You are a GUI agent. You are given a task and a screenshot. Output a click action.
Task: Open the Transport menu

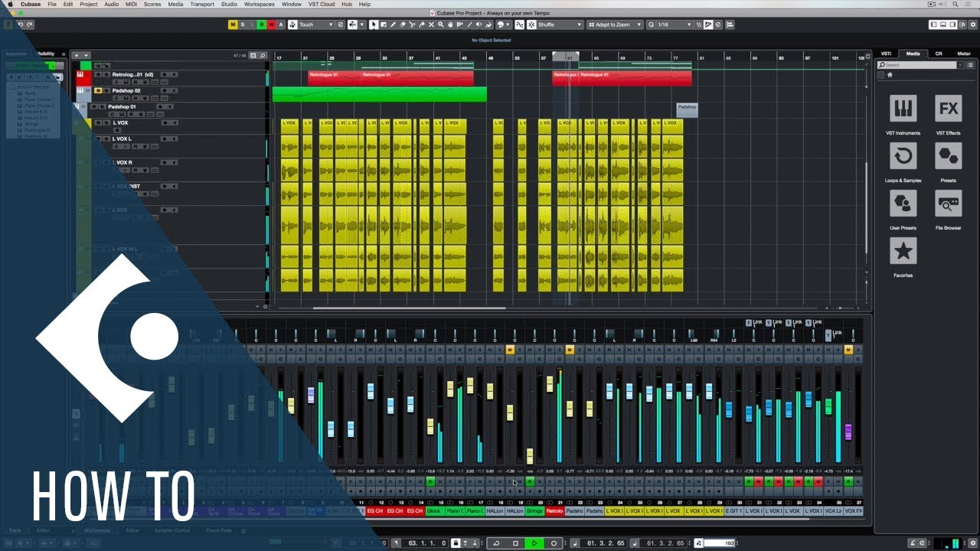click(202, 4)
